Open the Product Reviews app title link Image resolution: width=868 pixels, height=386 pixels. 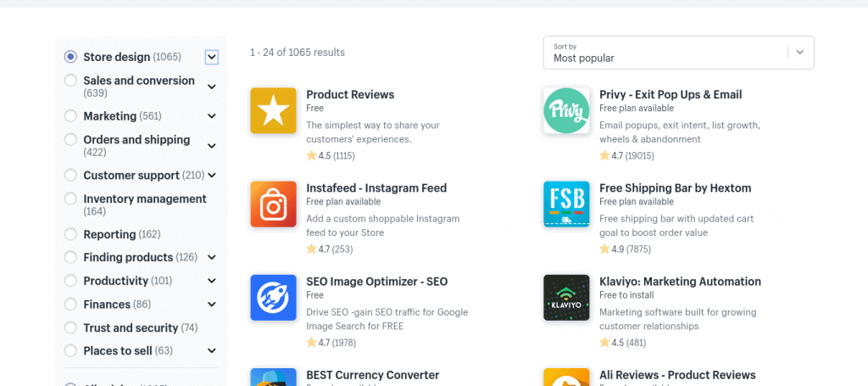350,95
